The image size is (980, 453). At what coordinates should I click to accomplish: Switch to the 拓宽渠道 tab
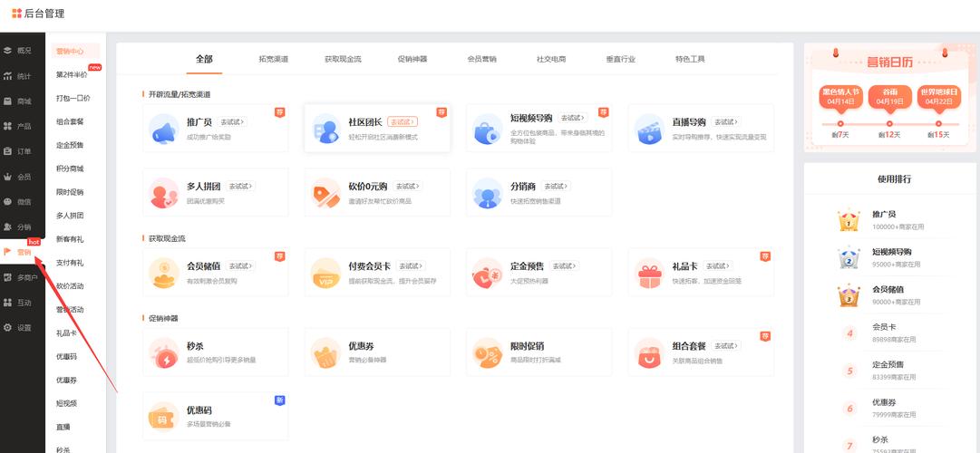[273, 59]
